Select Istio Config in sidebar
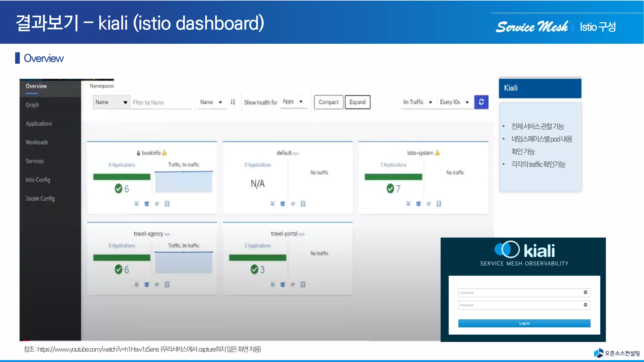 38,180
